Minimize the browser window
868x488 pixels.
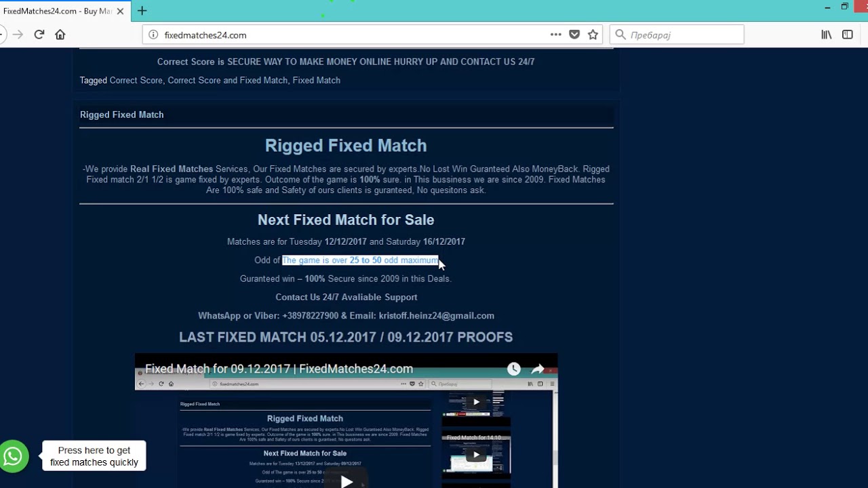(x=827, y=7)
